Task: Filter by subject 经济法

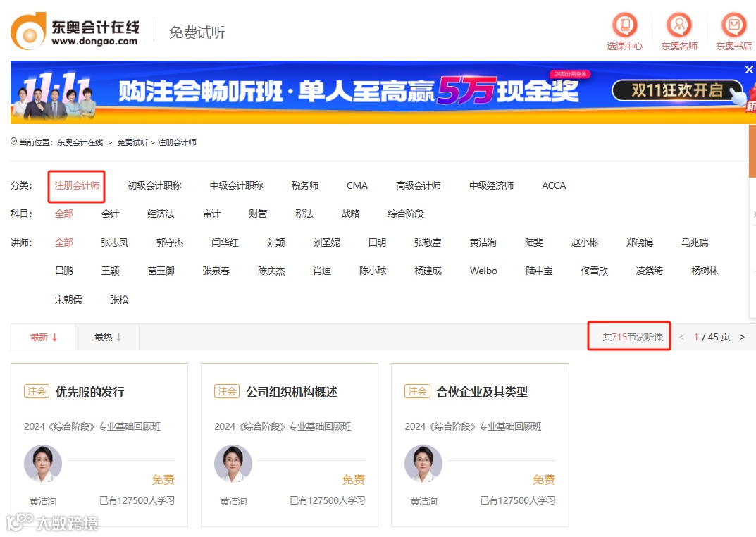Action: [161, 214]
